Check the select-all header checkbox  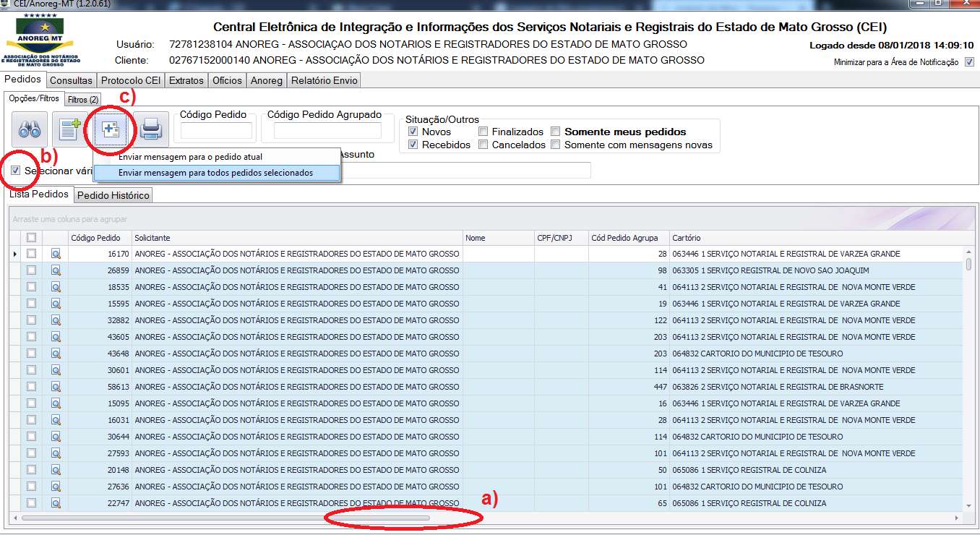click(x=31, y=237)
